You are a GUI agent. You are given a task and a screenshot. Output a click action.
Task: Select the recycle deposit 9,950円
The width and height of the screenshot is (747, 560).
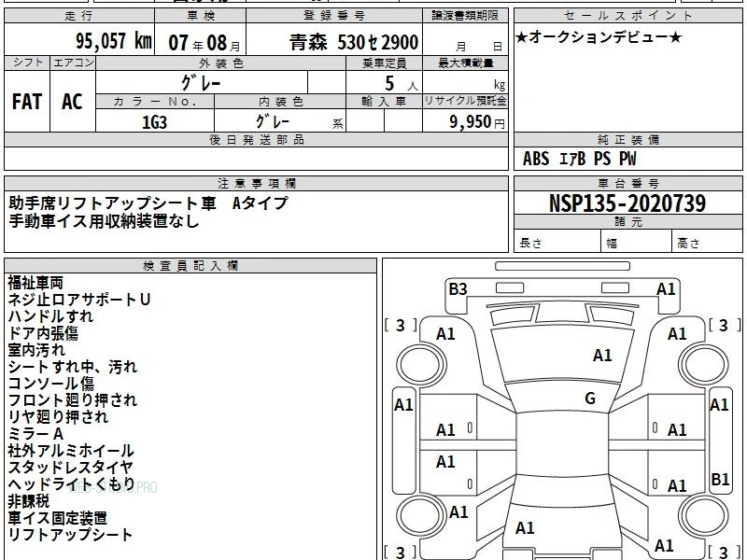pyautogui.click(x=477, y=122)
